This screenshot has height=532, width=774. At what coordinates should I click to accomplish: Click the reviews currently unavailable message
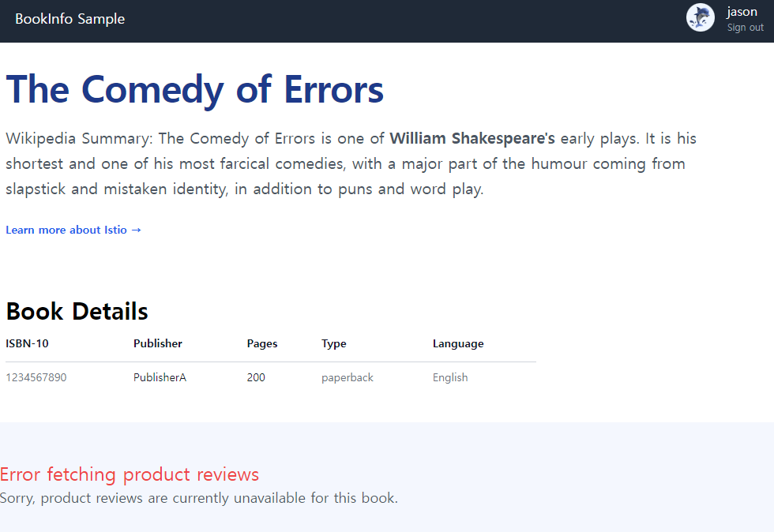pos(199,498)
